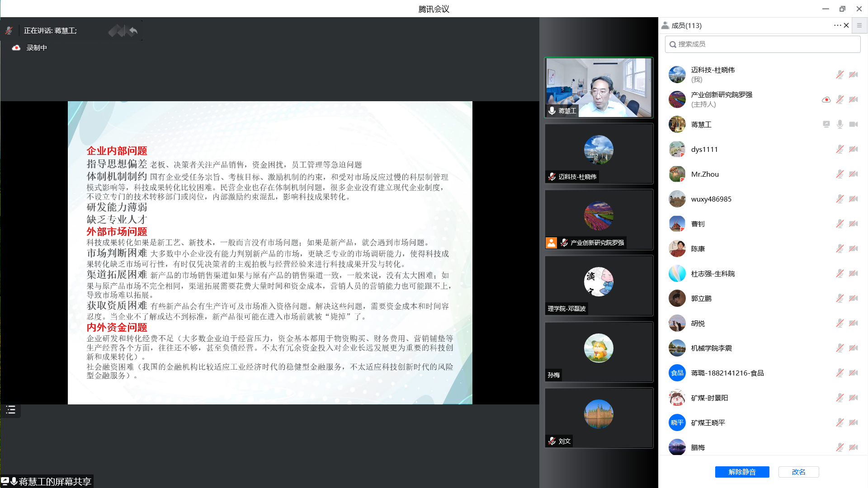
Task: Click dys1111 name in members list
Action: point(704,149)
